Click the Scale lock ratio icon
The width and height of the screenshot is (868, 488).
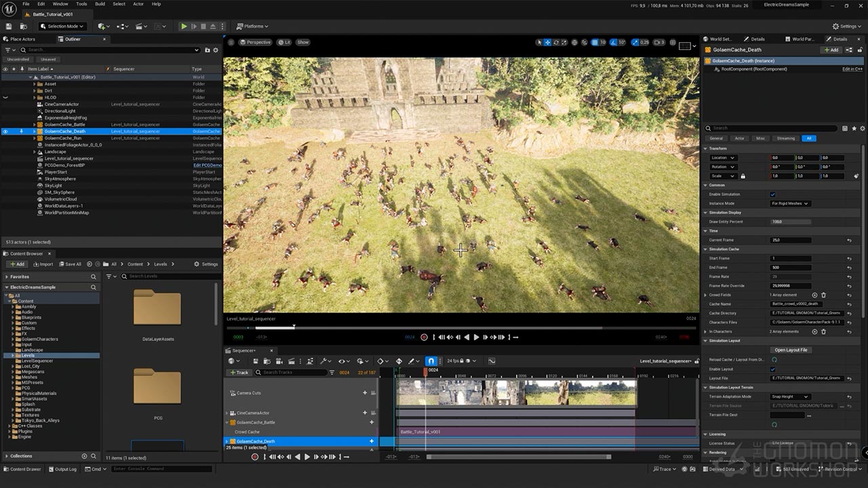coord(743,176)
